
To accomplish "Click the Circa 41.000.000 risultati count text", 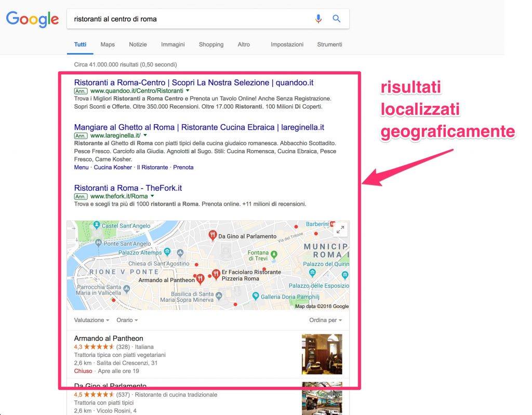I will (x=125, y=64).
